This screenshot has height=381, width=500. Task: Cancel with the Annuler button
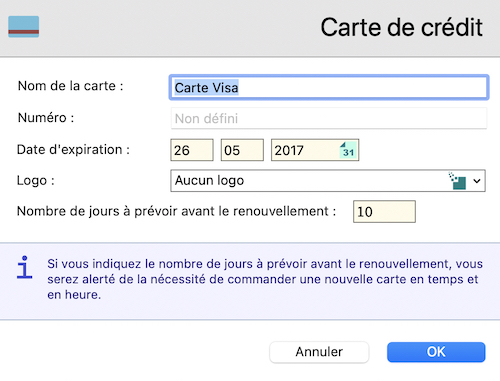point(319,352)
